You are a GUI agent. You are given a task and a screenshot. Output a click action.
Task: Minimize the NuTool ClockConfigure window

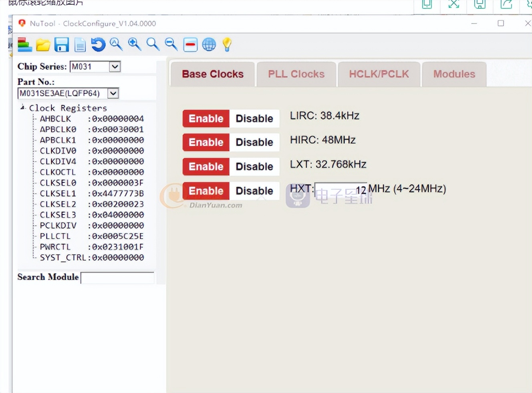(474, 23)
